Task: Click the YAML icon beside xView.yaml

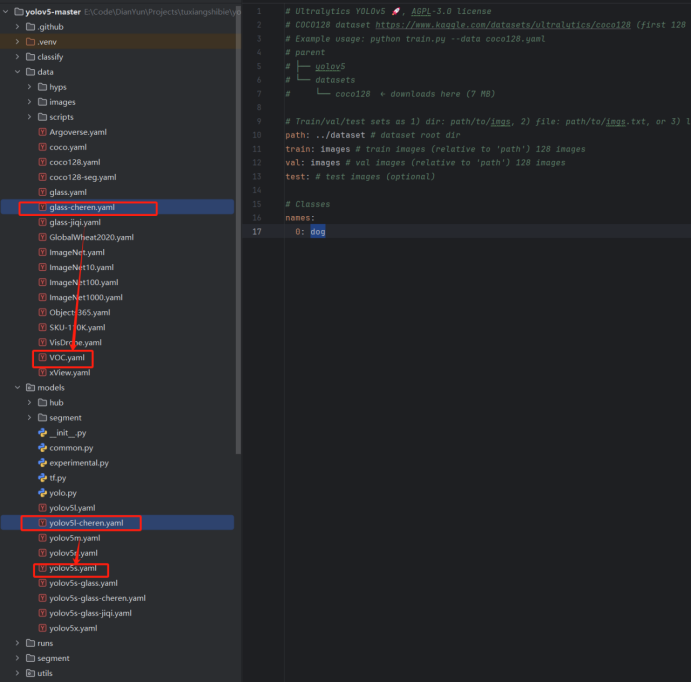Action: pos(42,372)
